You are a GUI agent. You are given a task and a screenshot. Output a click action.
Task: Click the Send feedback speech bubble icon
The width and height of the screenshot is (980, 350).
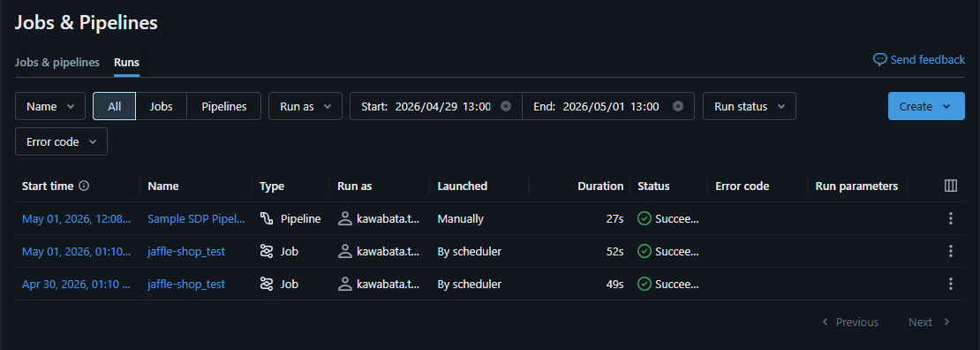click(880, 59)
